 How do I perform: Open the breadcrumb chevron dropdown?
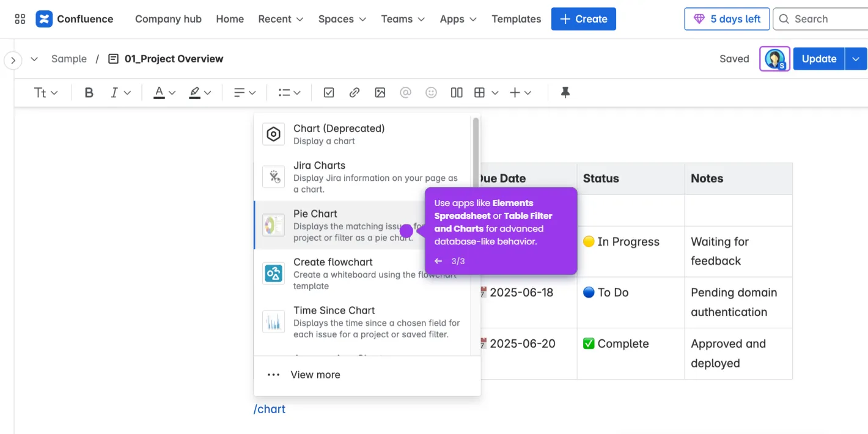point(34,59)
